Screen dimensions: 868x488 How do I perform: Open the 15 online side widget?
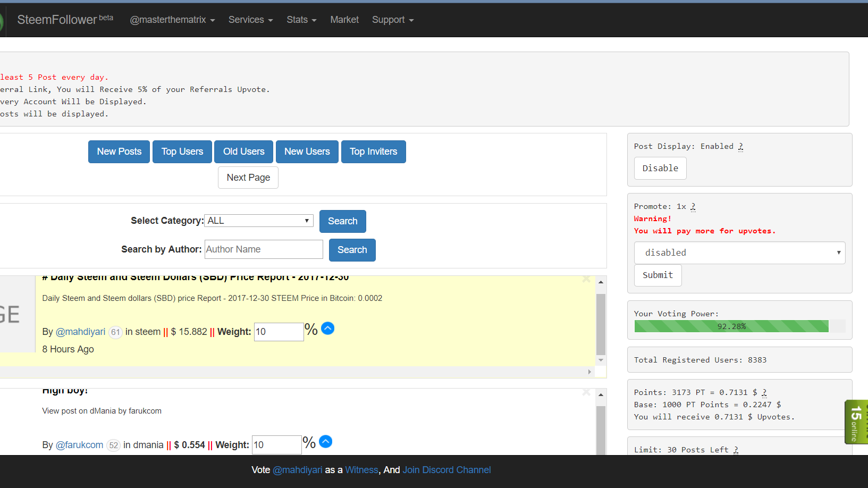[856, 422]
